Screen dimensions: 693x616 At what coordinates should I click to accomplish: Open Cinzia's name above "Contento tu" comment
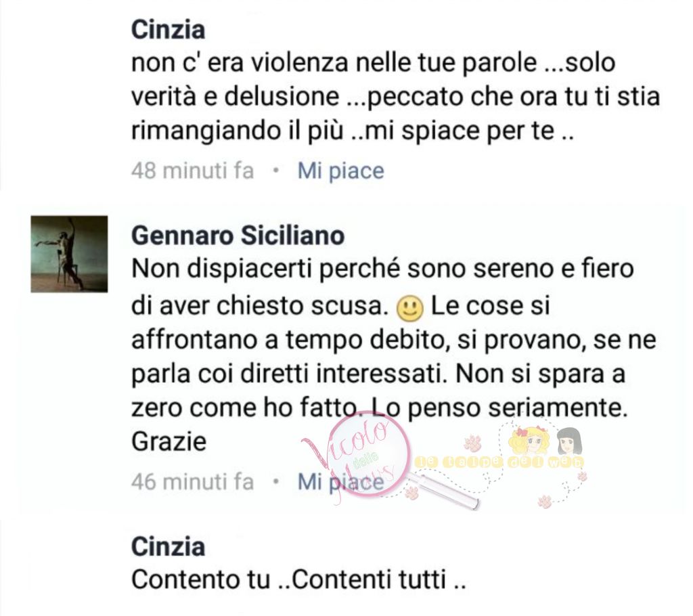pos(168,546)
